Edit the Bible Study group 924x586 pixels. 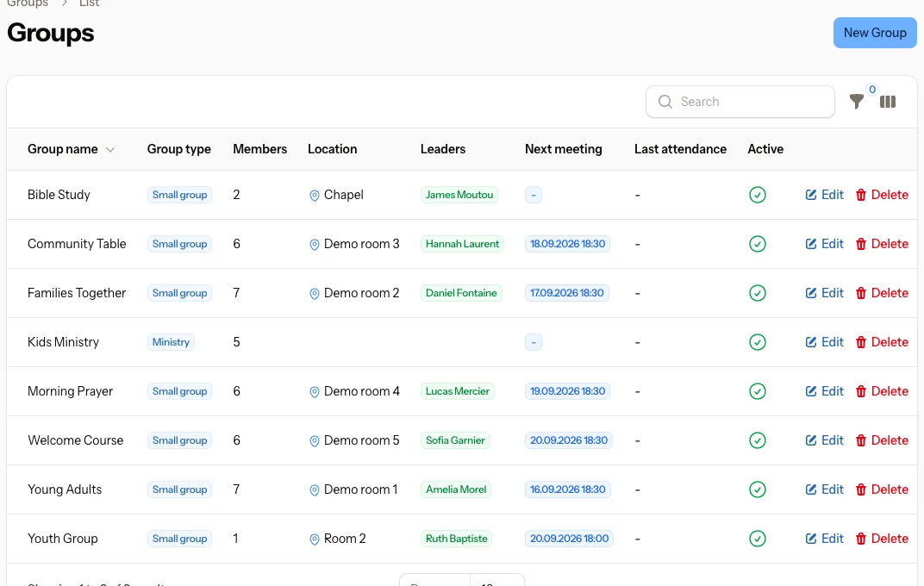coord(824,195)
